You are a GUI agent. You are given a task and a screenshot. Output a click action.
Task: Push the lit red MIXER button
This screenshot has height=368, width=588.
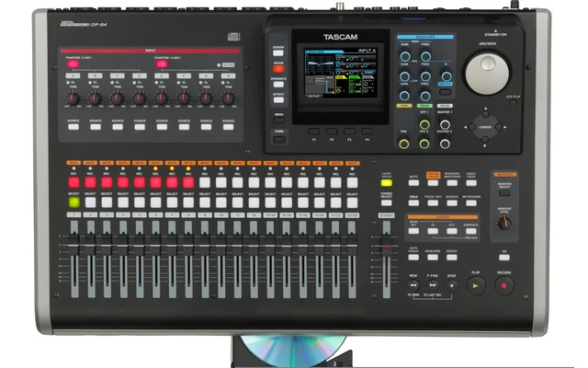[278, 69]
